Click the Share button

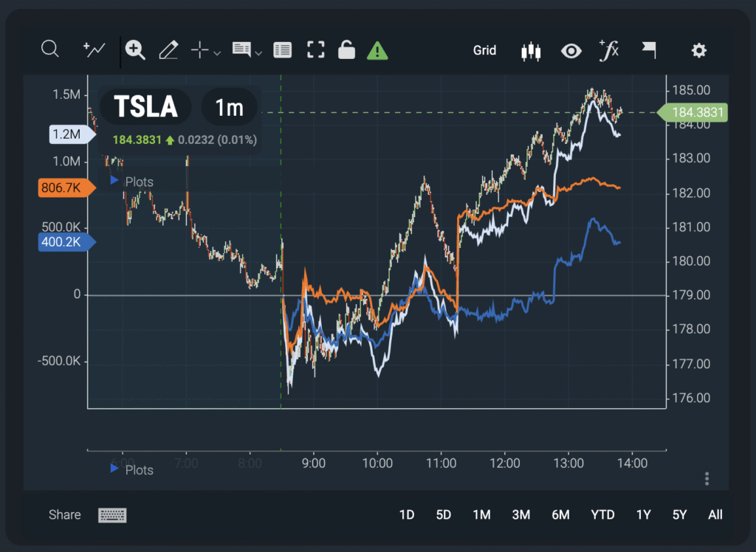(64, 514)
